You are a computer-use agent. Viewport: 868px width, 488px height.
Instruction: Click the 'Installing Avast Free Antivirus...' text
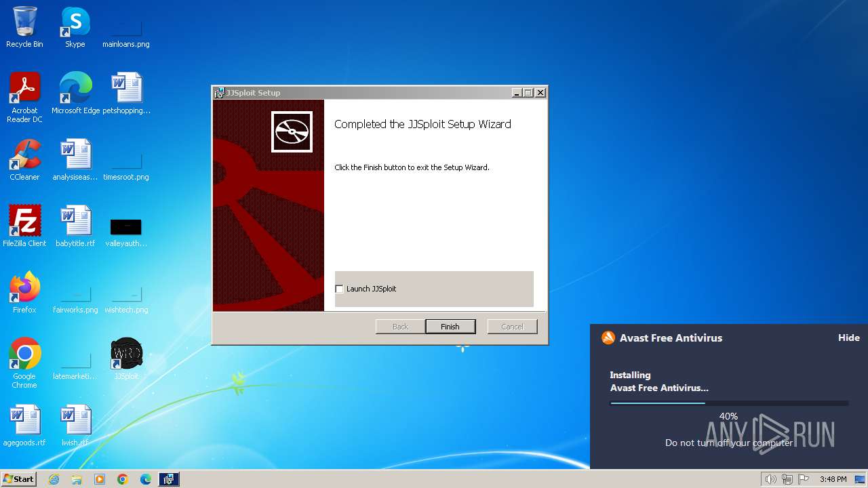click(659, 382)
